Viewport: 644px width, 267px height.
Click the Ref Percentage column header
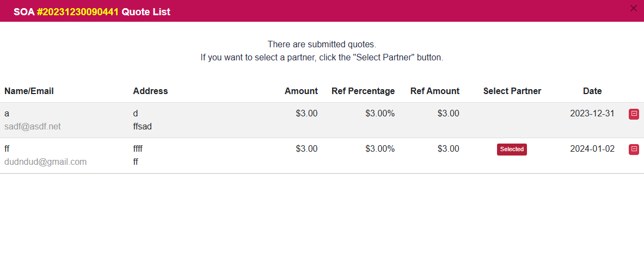[x=363, y=91]
